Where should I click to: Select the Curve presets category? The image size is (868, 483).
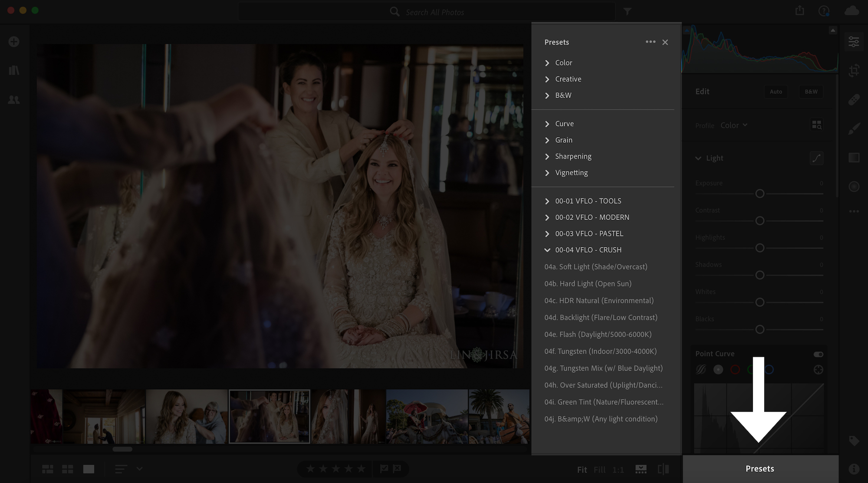(x=564, y=123)
